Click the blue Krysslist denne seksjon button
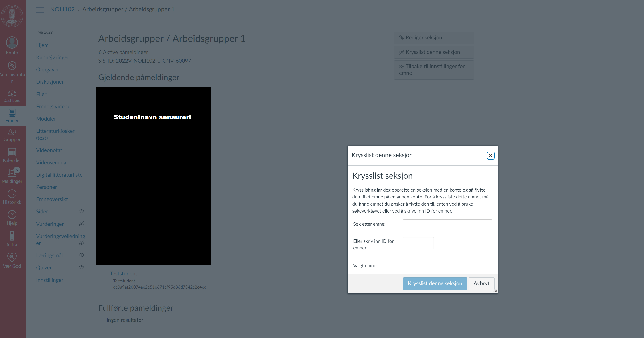Screen dimensions: 644x338 435,283
